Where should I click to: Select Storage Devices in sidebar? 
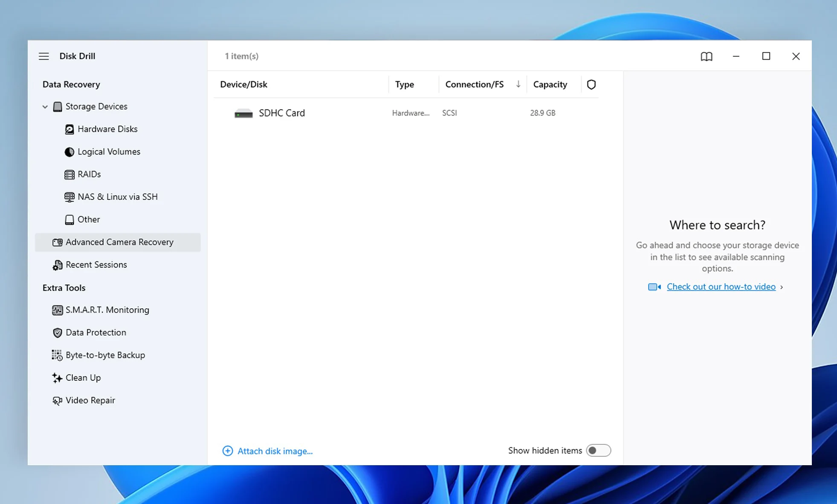point(96,107)
